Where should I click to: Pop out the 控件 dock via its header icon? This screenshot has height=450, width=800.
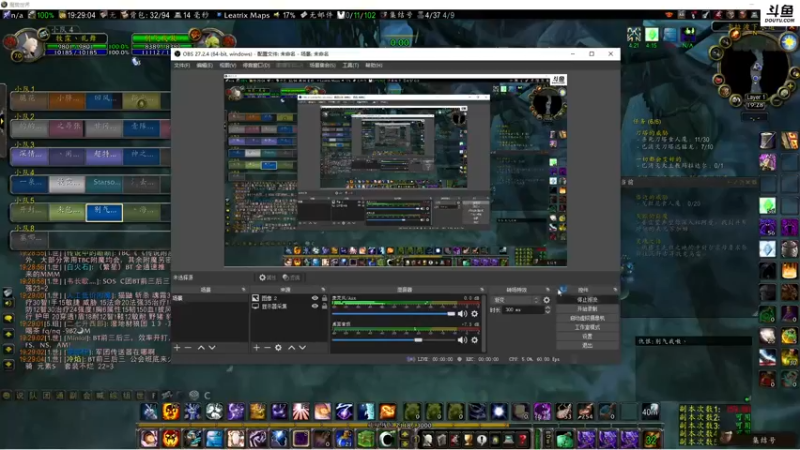(615, 290)
